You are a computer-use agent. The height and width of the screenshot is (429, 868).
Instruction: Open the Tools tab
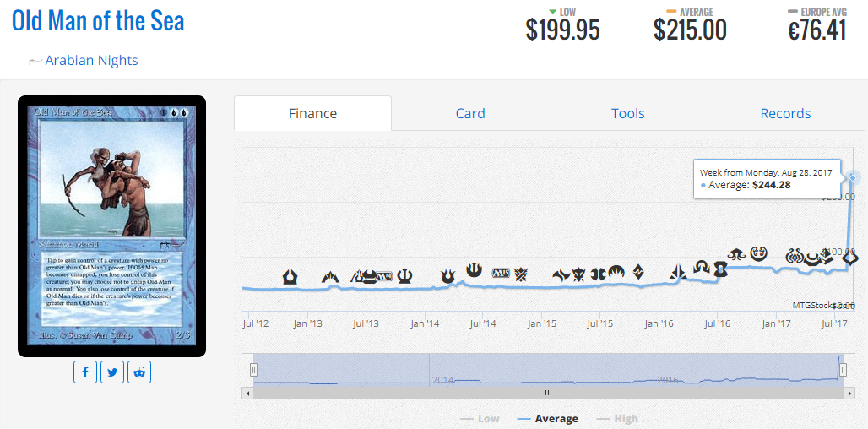[627, 113]
